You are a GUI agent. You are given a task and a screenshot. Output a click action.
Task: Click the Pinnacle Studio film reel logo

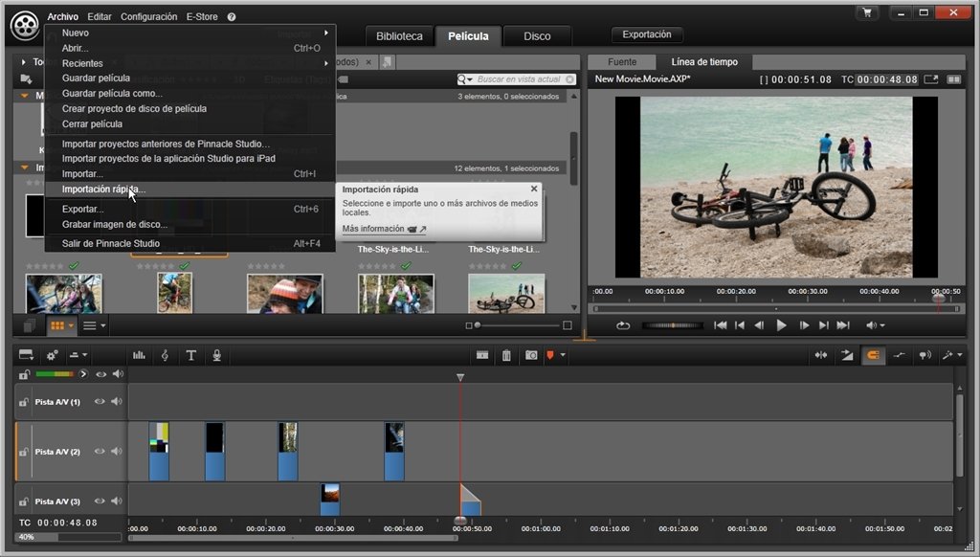(x=24, y=26)
